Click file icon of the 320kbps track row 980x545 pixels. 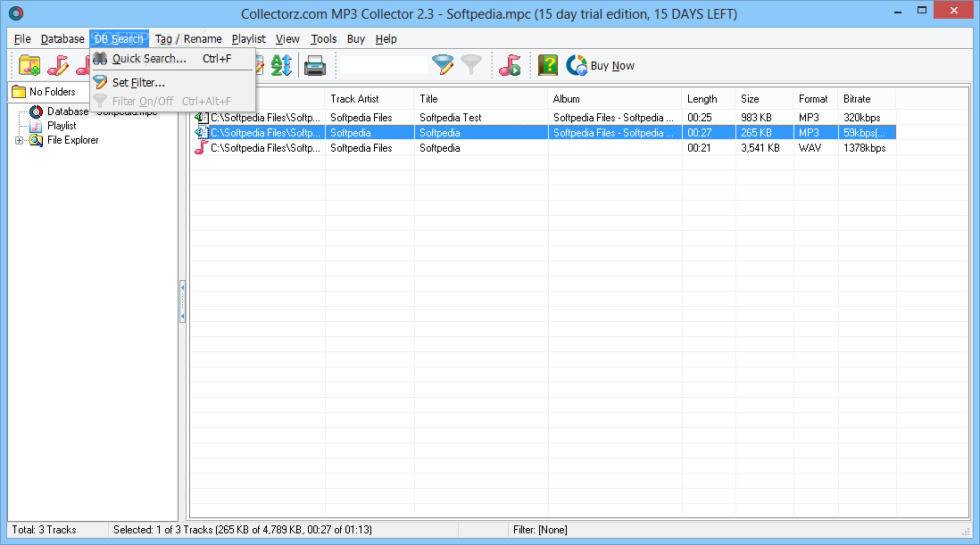point(201,118)
